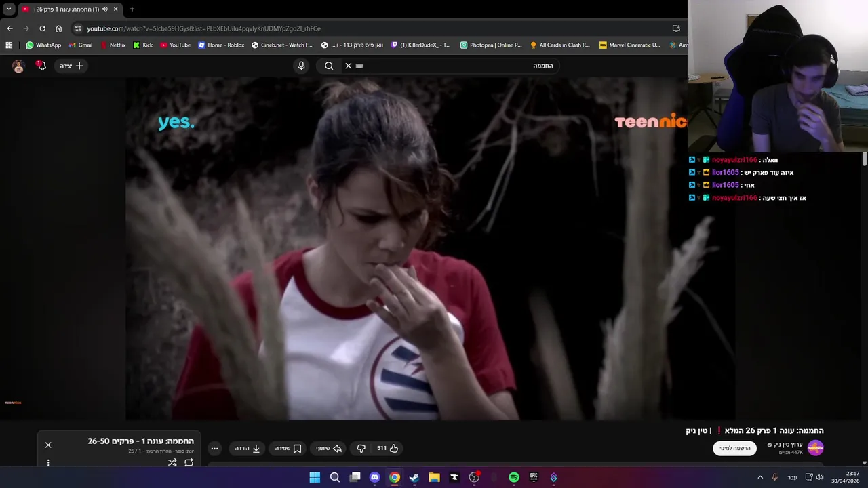The height and width of the screenshot is (488, 868).
Task: Open Windows taskbar search
Action: coord(335,477)
